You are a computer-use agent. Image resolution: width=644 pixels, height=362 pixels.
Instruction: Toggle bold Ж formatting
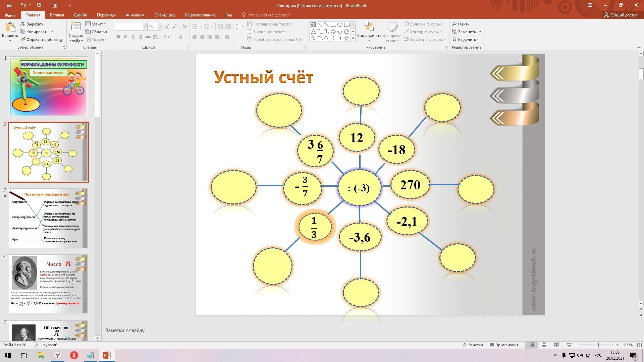pos(118,37)
